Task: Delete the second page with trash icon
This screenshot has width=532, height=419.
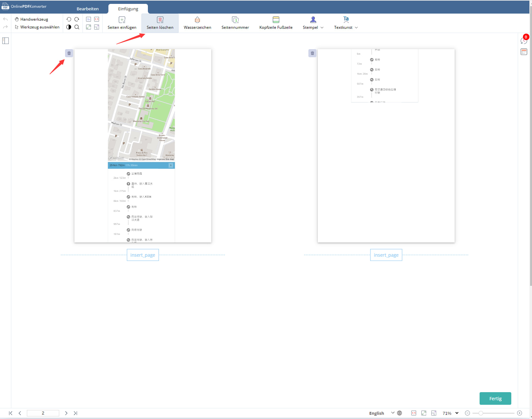Action: [x=312, y=53]
